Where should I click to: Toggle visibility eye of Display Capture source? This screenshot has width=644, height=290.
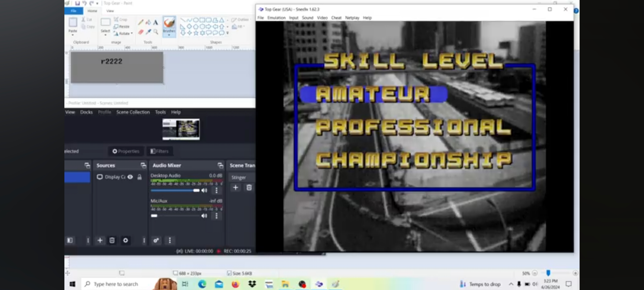pyautogui.click(x=130, y=177)
